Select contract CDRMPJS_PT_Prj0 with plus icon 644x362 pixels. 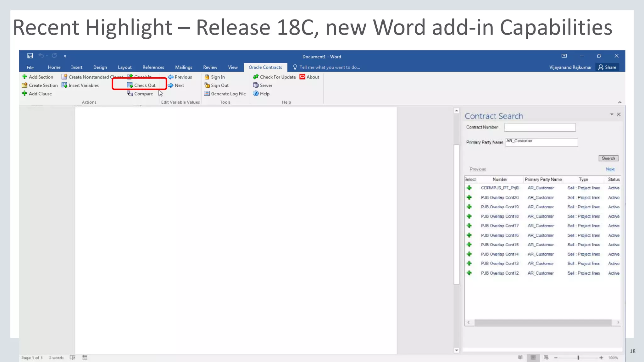point(469,188)
